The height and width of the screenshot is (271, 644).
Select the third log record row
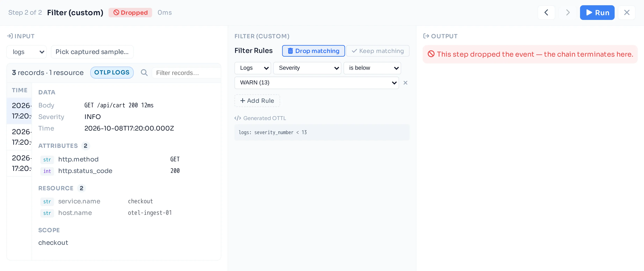pyautogui.click(x=20, y=163)
